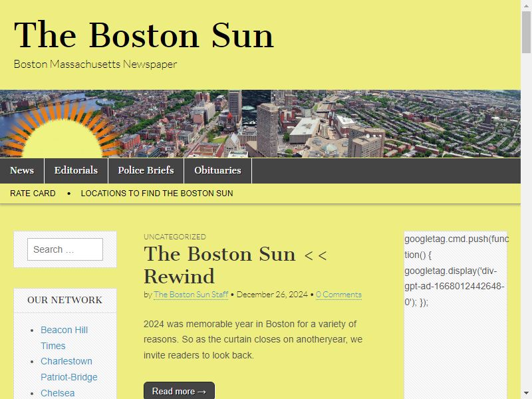Click the OUR NETWORK widget heading
The height and width of the screenshot is (399, 532).
[65, 300]
